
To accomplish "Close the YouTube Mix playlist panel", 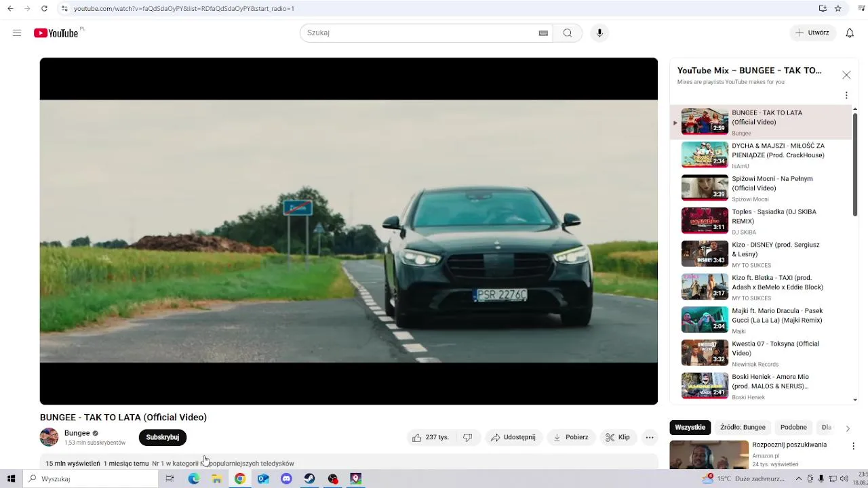I will (846, 75).
